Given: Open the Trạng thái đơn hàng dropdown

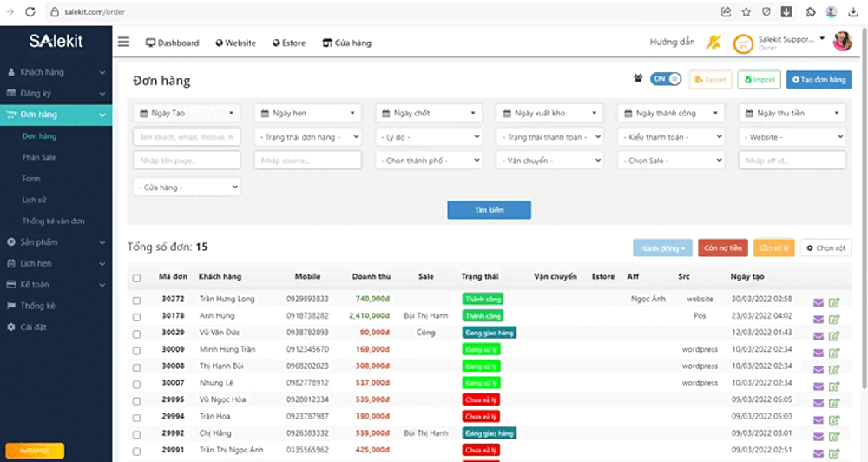Looking at the screenshot, I should pyautogui.click(x=308, y=137).
